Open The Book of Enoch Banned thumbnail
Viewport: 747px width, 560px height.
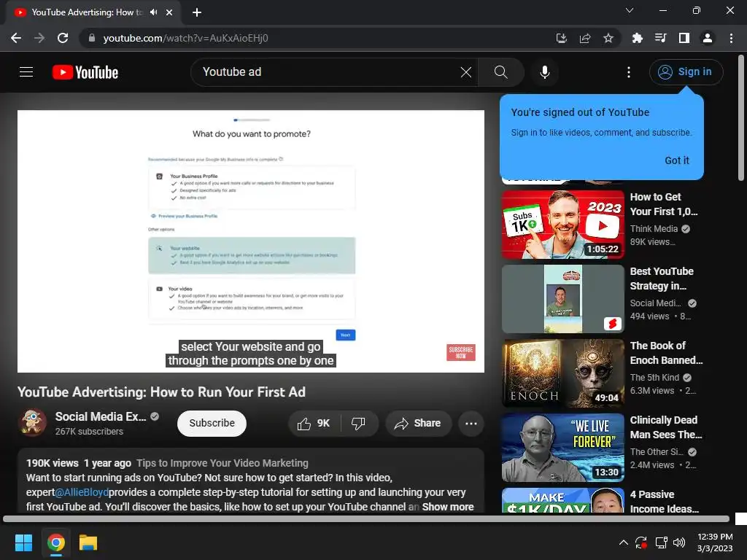pos(562,373)
